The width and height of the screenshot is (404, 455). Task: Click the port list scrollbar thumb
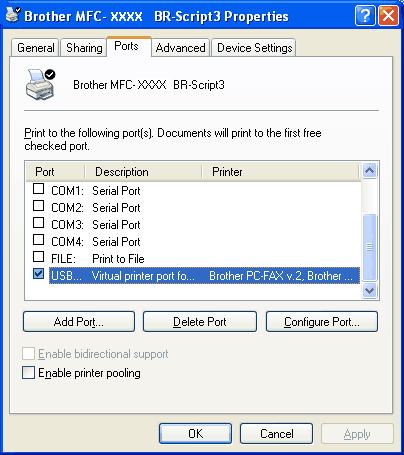point(369,247)
